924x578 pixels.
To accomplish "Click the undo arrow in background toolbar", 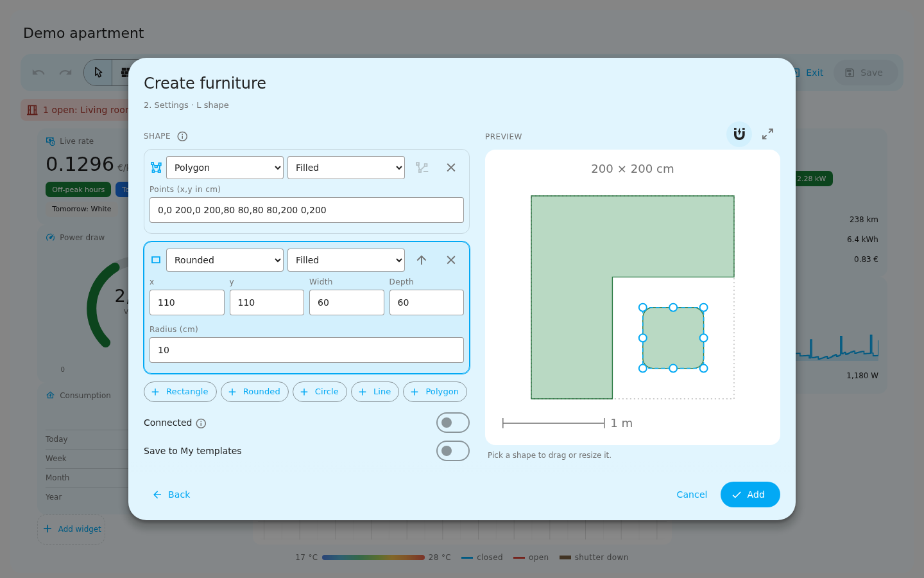I will (x=38, y=73).
